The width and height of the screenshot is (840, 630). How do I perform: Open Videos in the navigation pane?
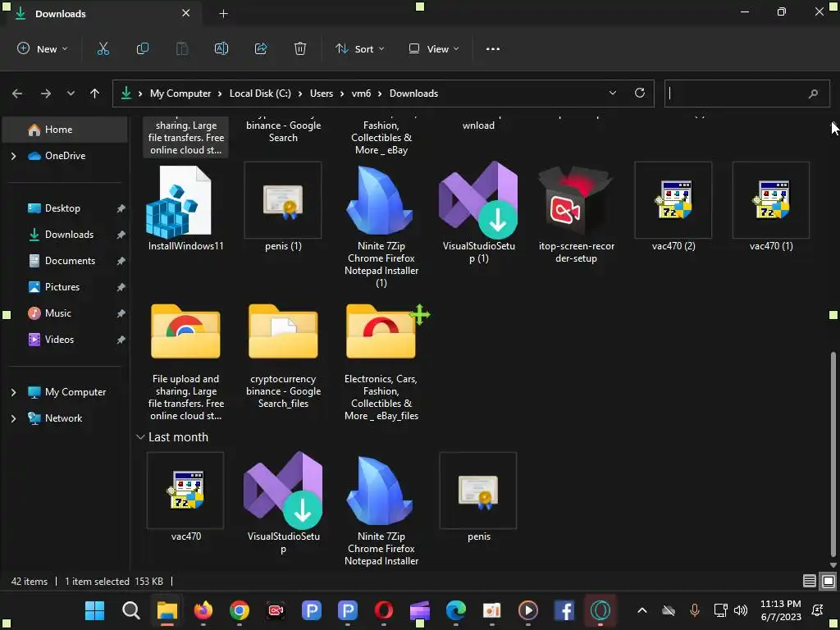pos(59,340)
